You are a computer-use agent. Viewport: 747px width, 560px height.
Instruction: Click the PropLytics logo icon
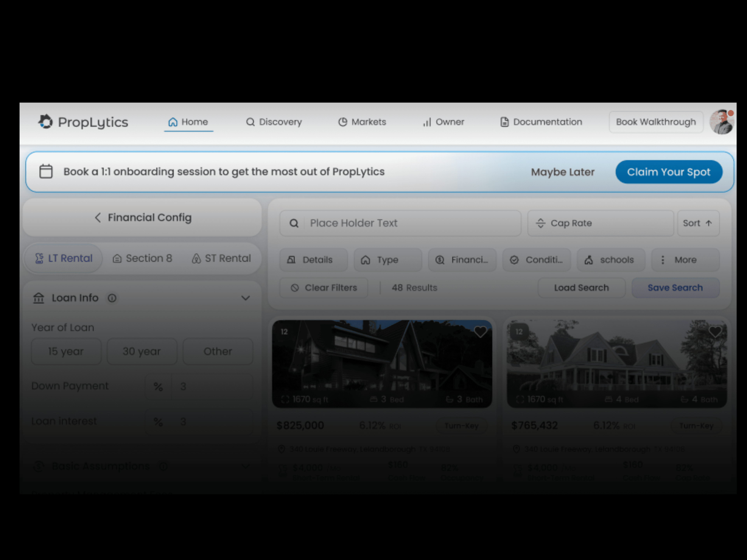pos(45,122)
